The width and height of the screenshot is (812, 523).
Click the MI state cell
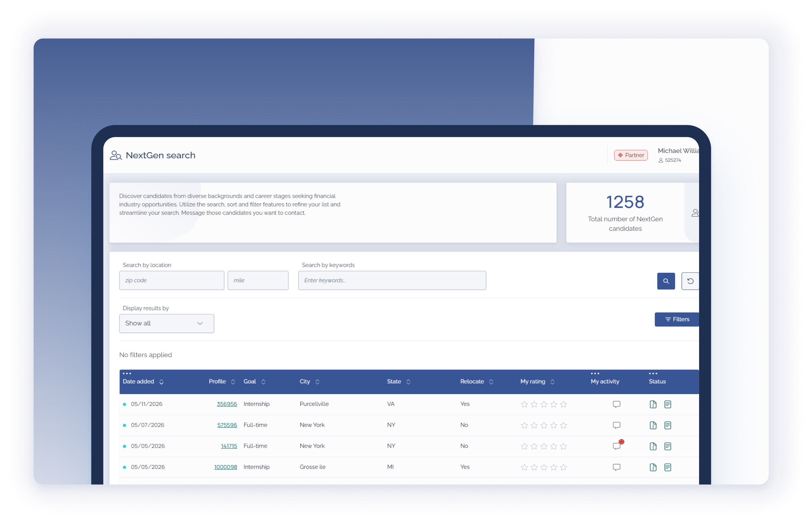point(390,467)
